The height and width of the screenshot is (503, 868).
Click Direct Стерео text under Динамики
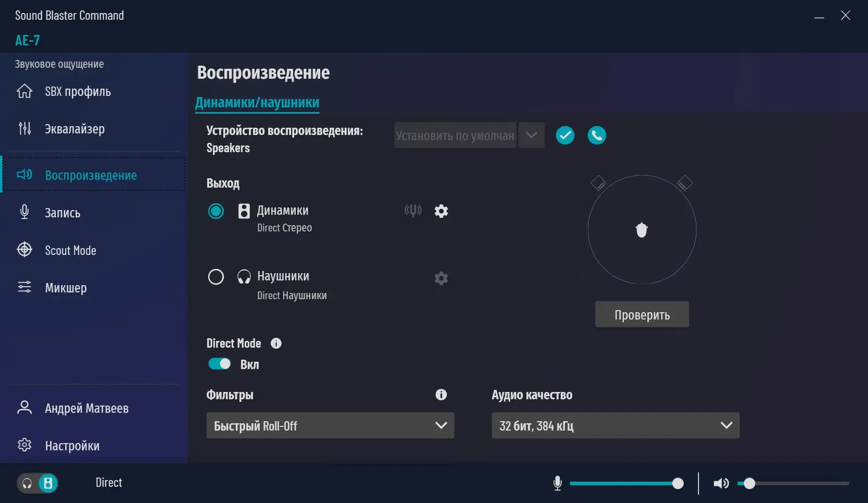click(x=284, y=228)
